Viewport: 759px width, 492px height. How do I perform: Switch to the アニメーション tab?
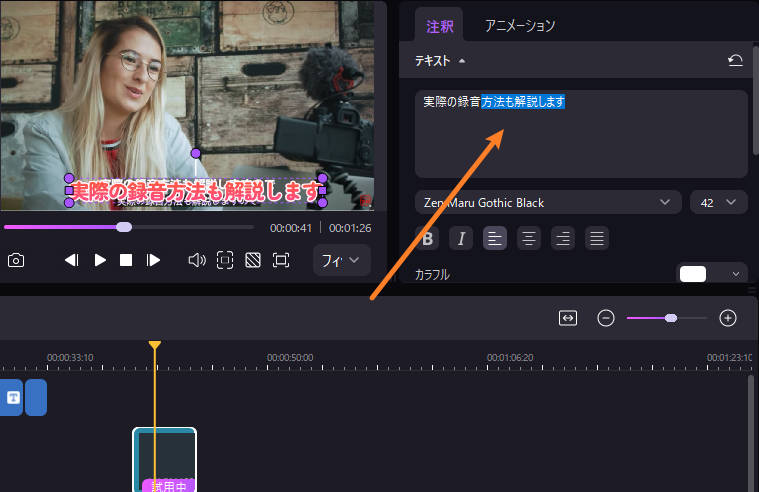tap(520, 26)
